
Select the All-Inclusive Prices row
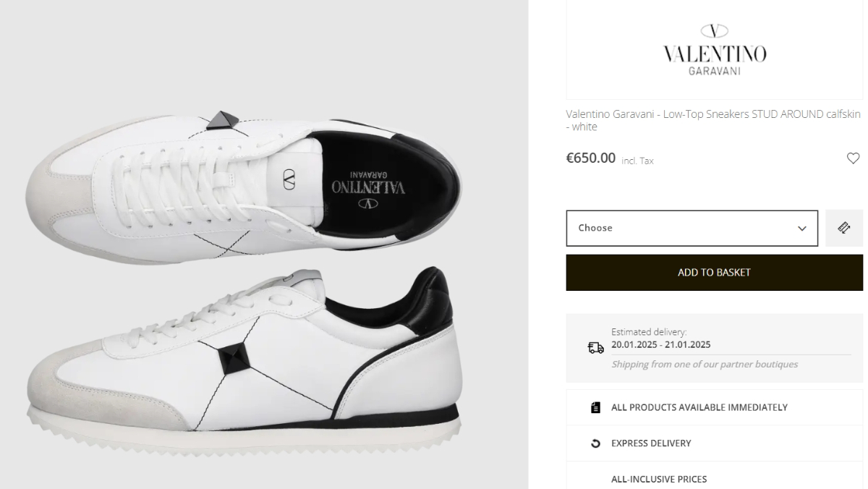click(659, 479)
